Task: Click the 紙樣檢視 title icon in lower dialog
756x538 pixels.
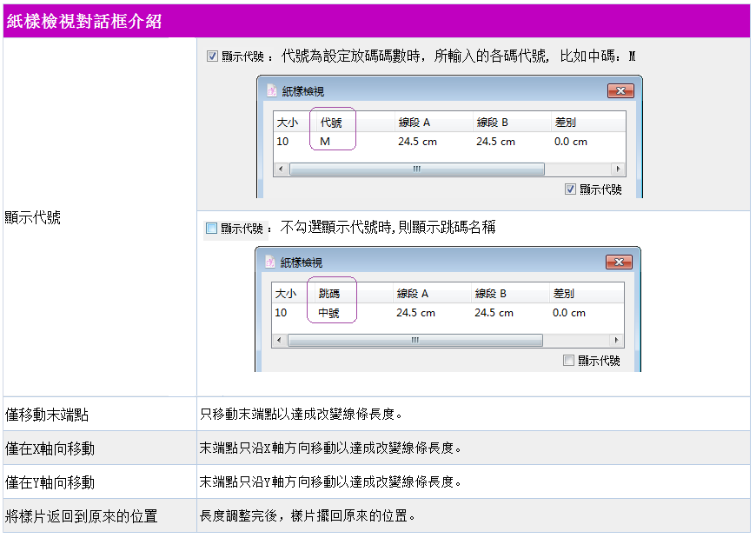Action: click(269, 262)
